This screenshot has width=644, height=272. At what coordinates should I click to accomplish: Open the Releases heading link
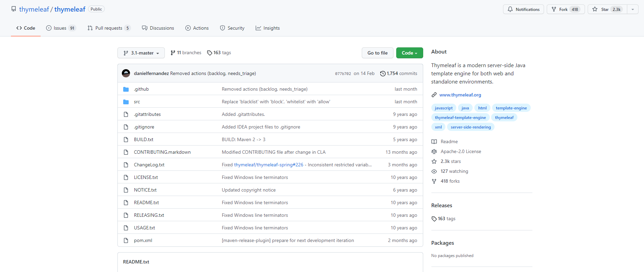(x=442, y=206)
